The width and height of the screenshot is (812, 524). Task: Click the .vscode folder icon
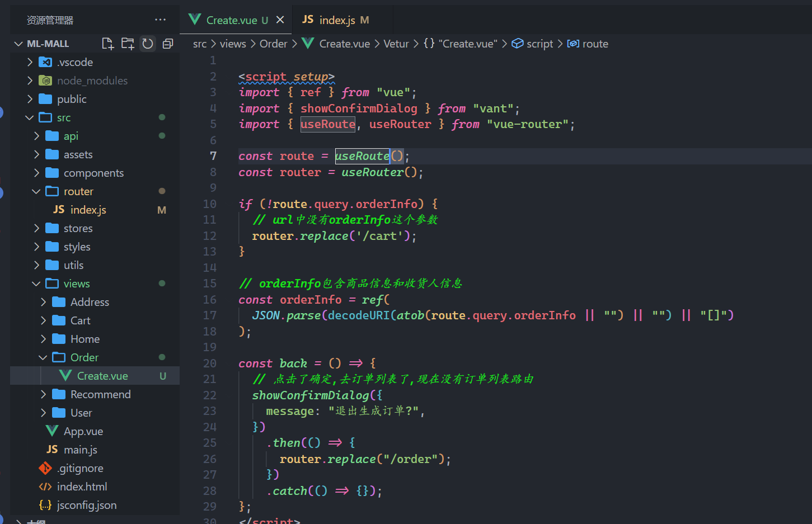45,62
